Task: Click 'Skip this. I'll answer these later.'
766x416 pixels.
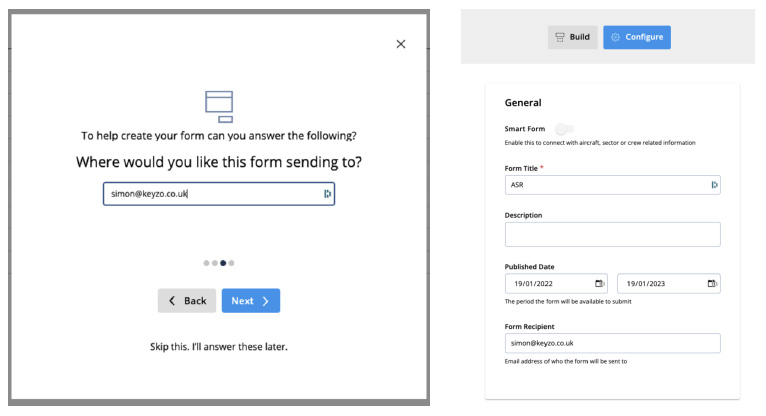Action: coord(219,347)
